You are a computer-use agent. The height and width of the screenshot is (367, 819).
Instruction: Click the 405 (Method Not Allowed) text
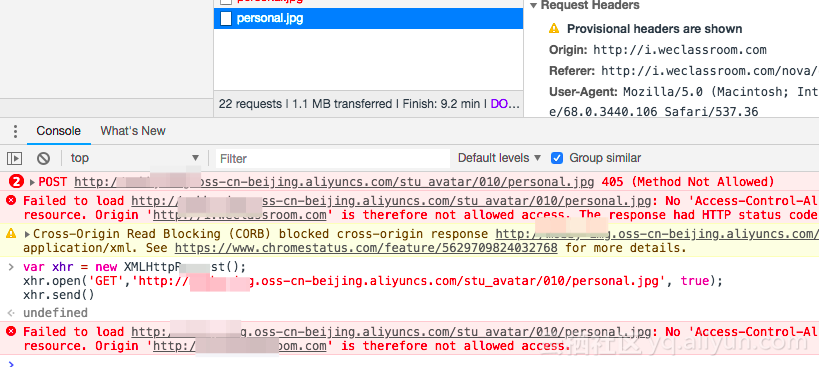[x=688, y=182]
